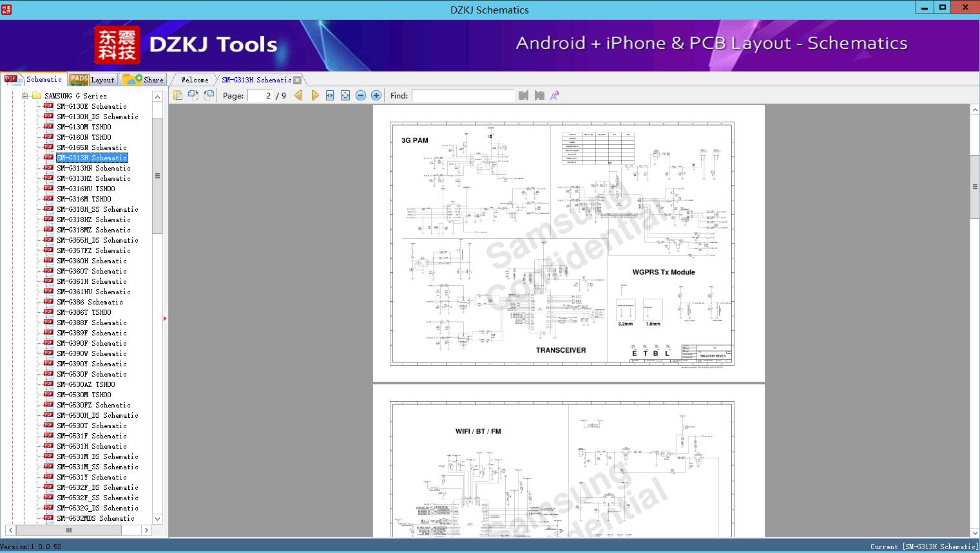Click the copy page icon in PDF toolbar
This screenshot has height=553, width=980.
pos(178,95)
